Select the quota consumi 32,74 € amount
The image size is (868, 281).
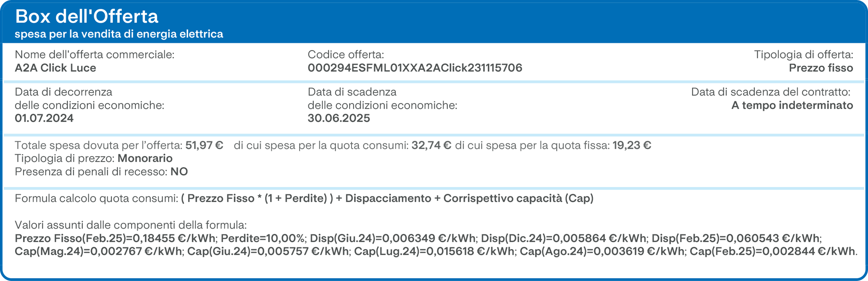tap(431, 145)
